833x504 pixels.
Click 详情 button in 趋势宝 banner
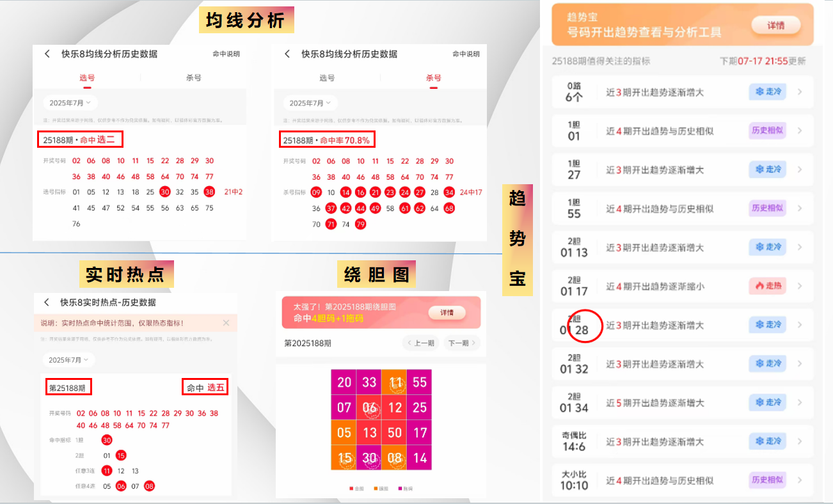pyautogui.click(x=776, y=26)
